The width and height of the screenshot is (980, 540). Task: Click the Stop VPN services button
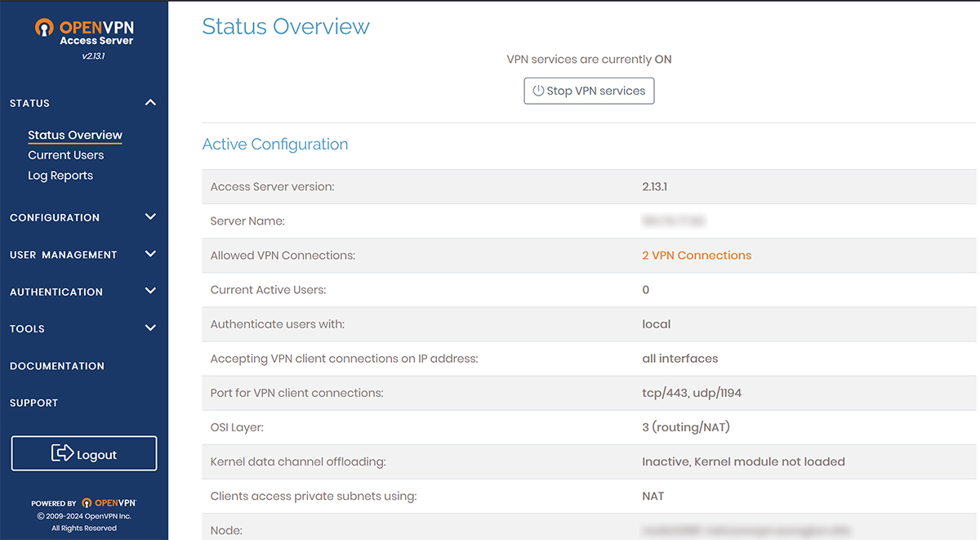coord(589,91)
